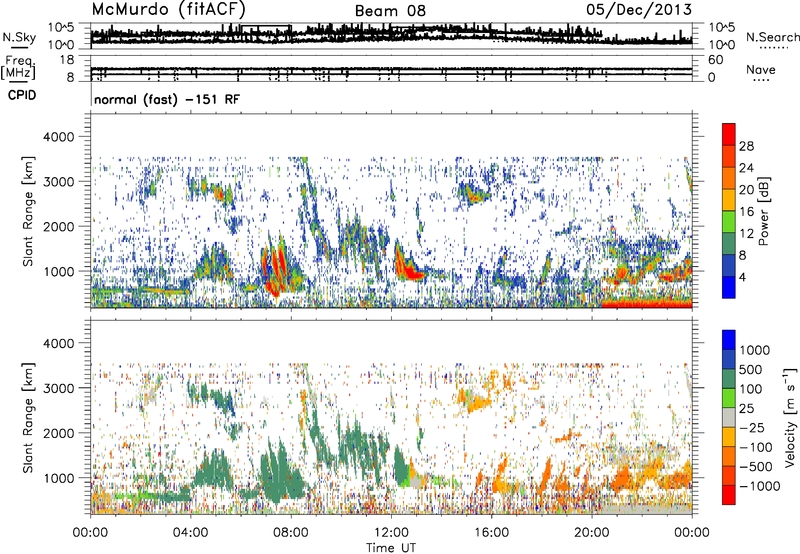Click the "04:00" time tick label
800x554 pixels.
191,533
